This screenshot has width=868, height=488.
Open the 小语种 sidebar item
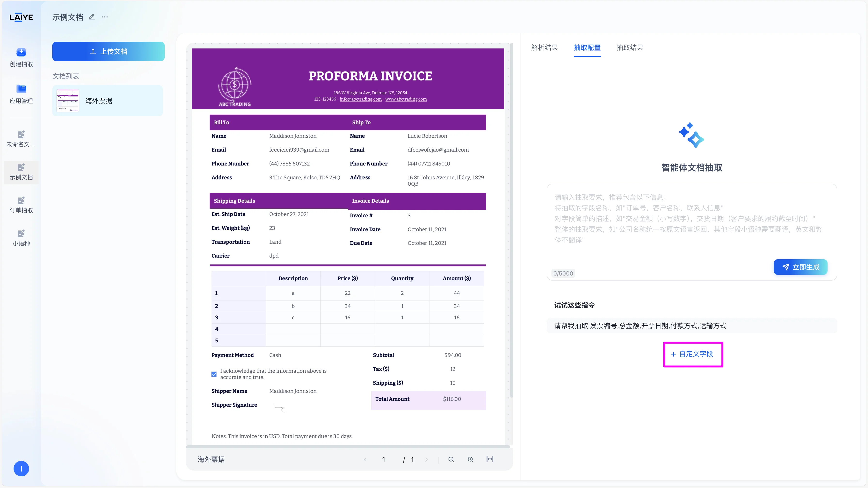(x=21, y=238)
